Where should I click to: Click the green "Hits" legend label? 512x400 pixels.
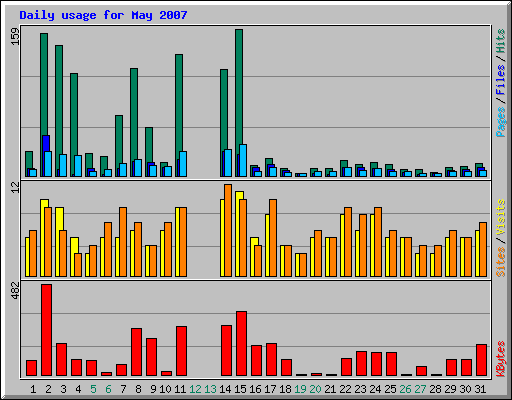click(x=501, y=41)
